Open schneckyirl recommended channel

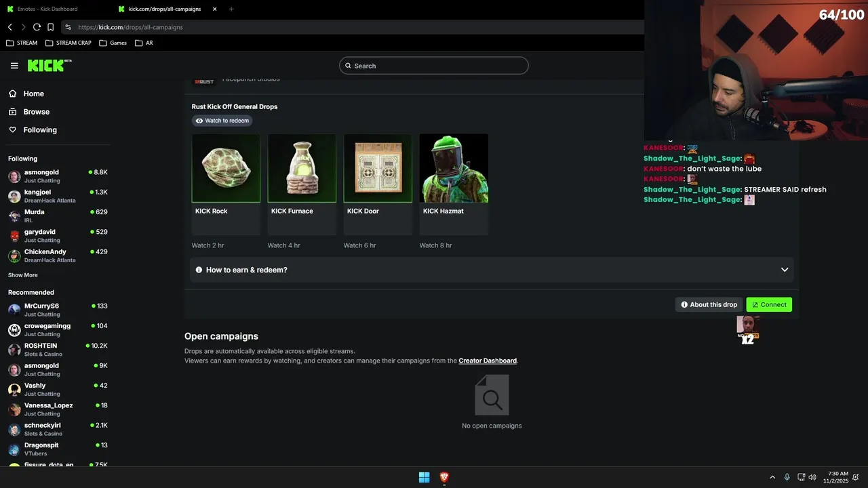[58, 429]
